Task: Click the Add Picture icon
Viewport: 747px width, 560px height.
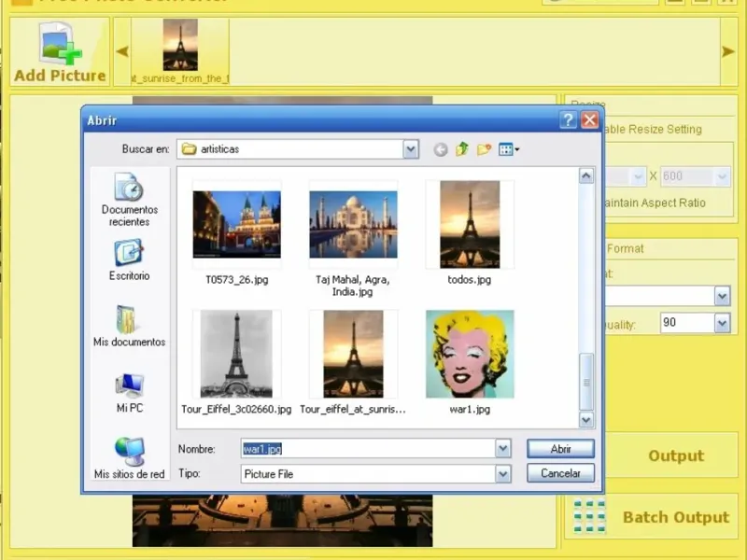Action: pos(60,45)
